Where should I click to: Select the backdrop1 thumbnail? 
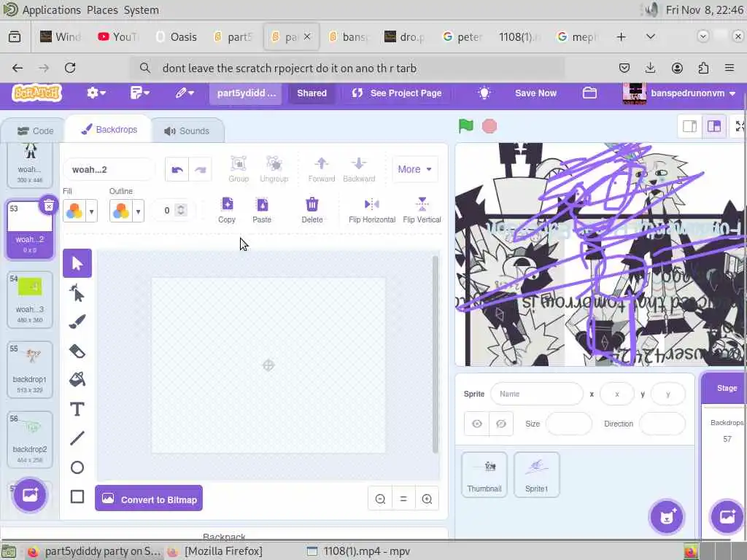click(x=29, y=370)
